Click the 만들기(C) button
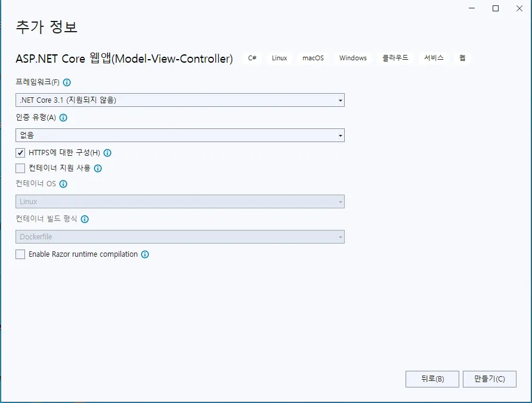The width and height of the screenshot is (532, 403). tap(490, 379)
